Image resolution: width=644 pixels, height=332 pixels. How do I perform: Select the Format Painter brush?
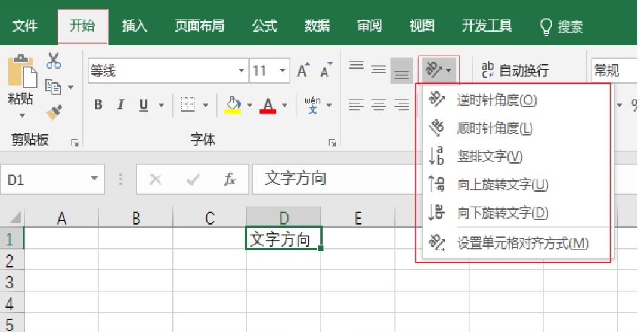54,112
